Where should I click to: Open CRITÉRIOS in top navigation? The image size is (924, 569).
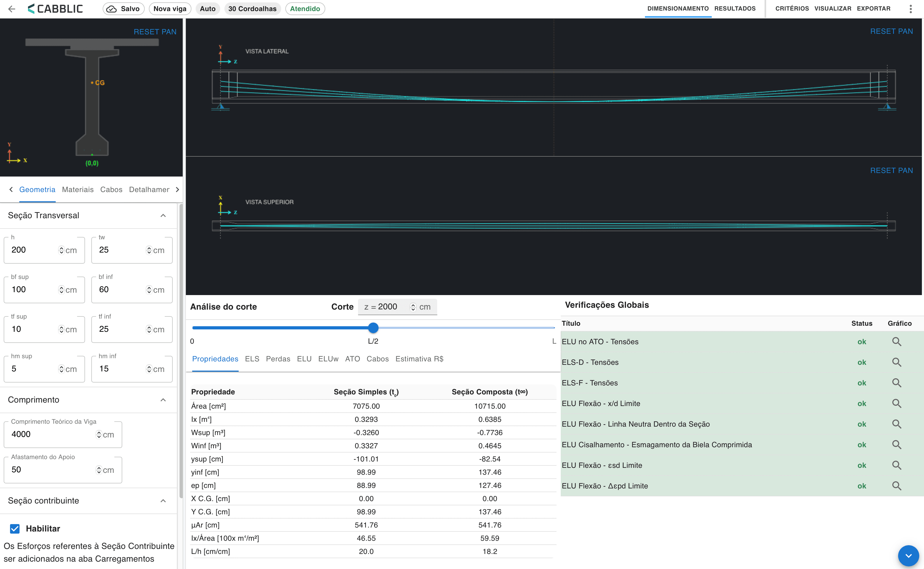[792, 9]
